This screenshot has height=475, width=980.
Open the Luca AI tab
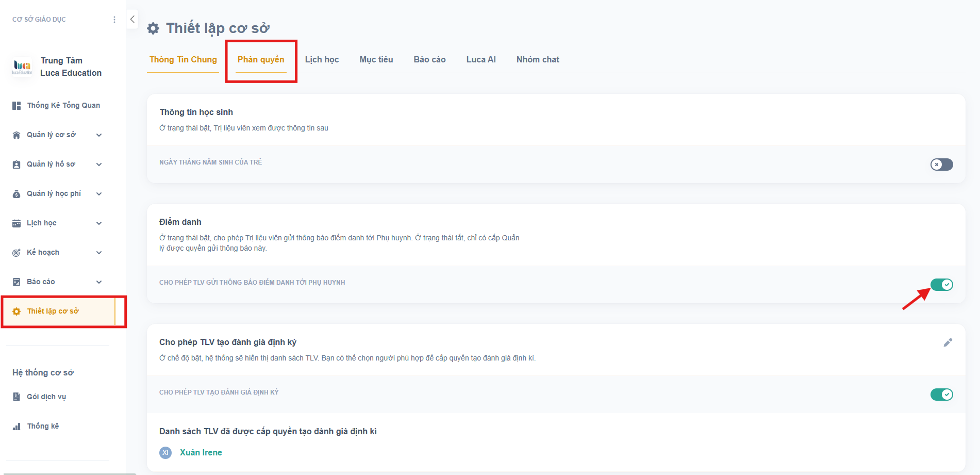[480, 59]
